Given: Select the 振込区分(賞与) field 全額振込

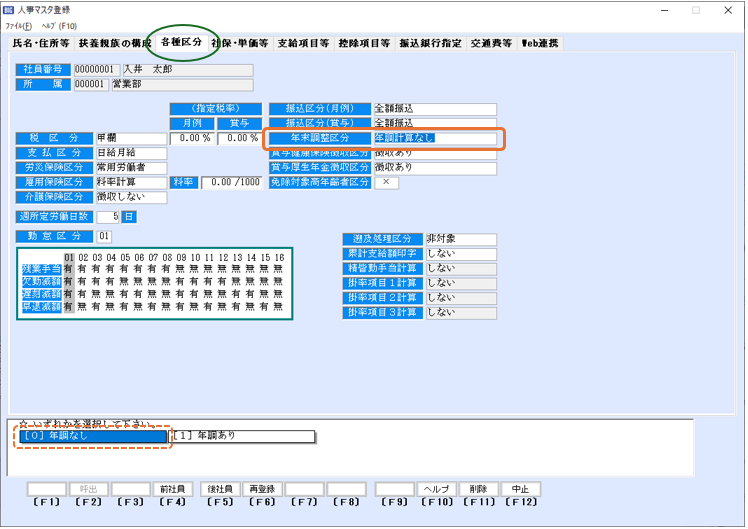Looking at the screenshot, I should 435,123.
